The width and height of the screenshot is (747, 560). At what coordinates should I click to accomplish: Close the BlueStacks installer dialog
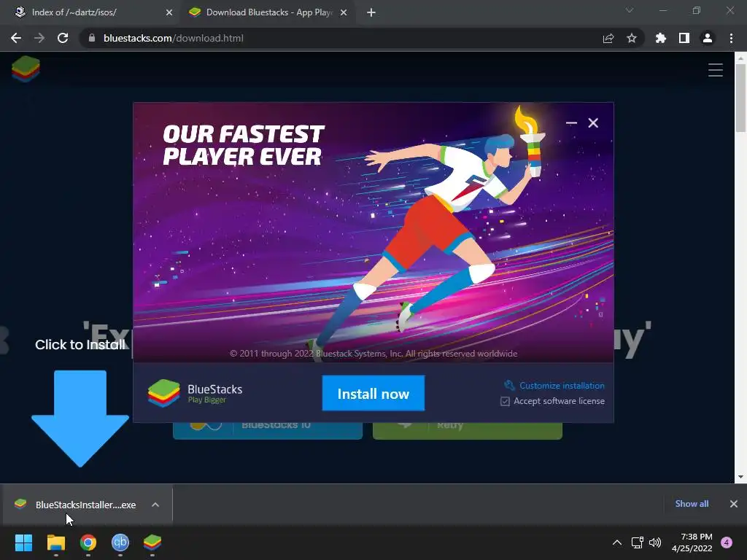pos(593,122)
